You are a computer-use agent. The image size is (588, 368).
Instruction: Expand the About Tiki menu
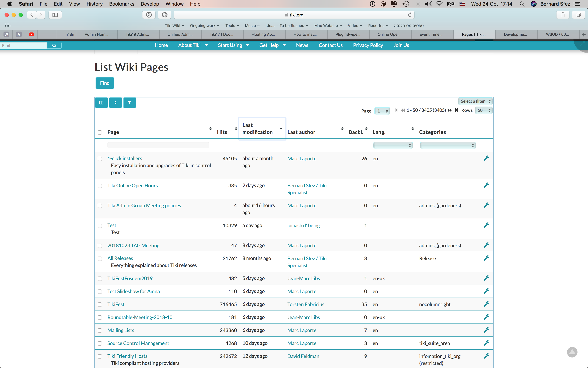click(193, 45)
